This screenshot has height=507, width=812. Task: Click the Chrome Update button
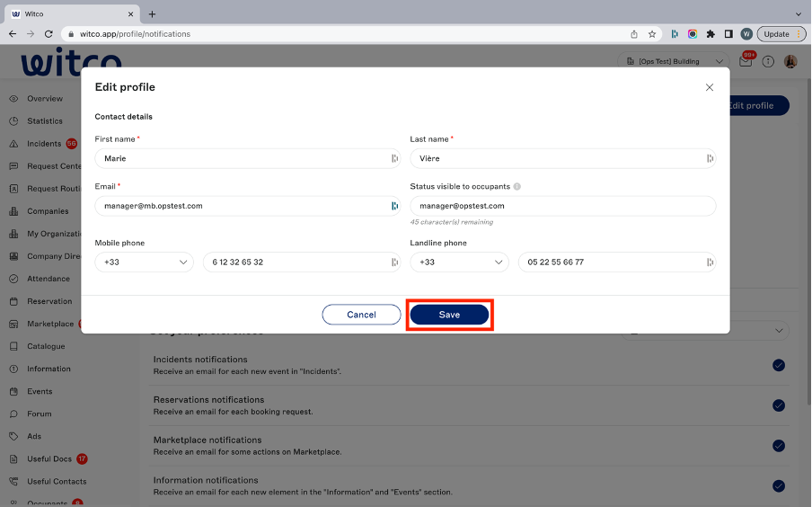[x=781, y=34]
